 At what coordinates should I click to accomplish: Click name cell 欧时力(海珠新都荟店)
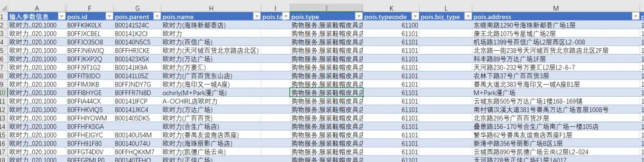pos(194,25)
